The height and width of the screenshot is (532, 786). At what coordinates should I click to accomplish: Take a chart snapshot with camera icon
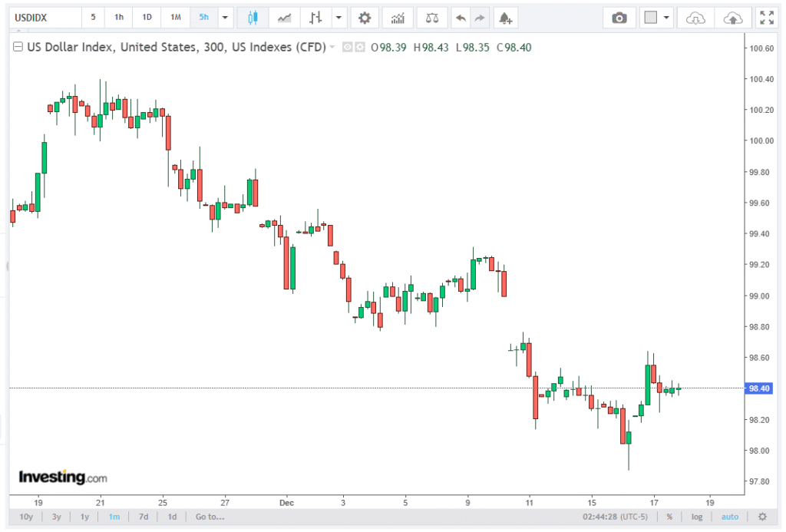coord(619,18)
